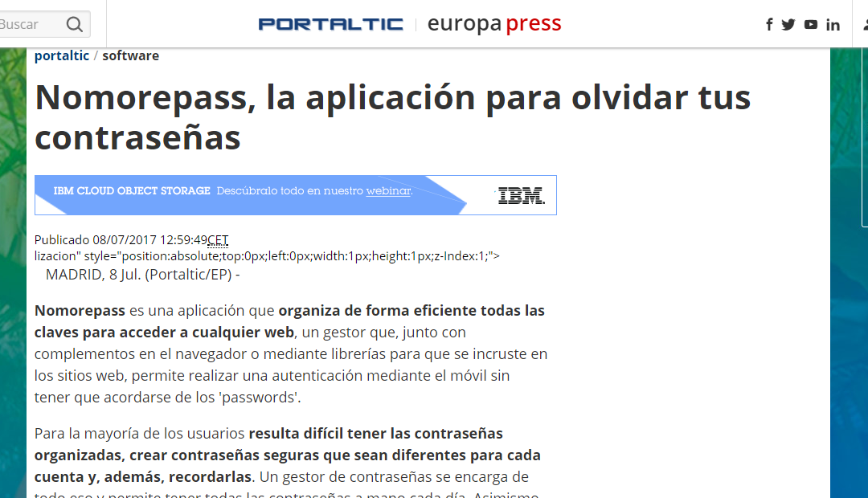Click the CET timezone abbreviation
Image resolution: width=868 pixels, height=498 pixels.
218,240
